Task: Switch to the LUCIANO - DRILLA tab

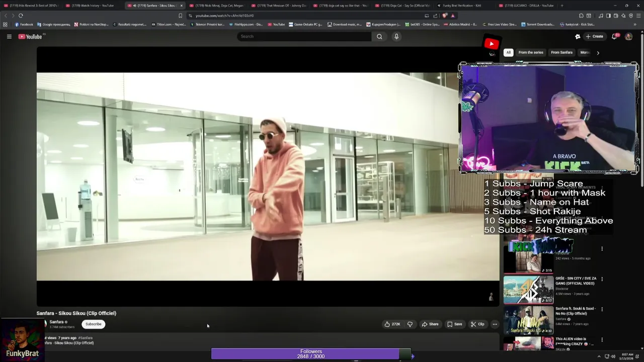Action: click(x=526, y=6)
